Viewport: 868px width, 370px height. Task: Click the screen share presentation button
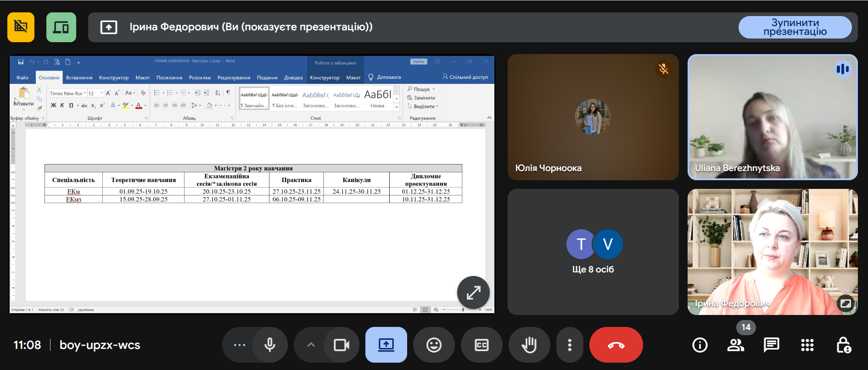tap(386, 345)
